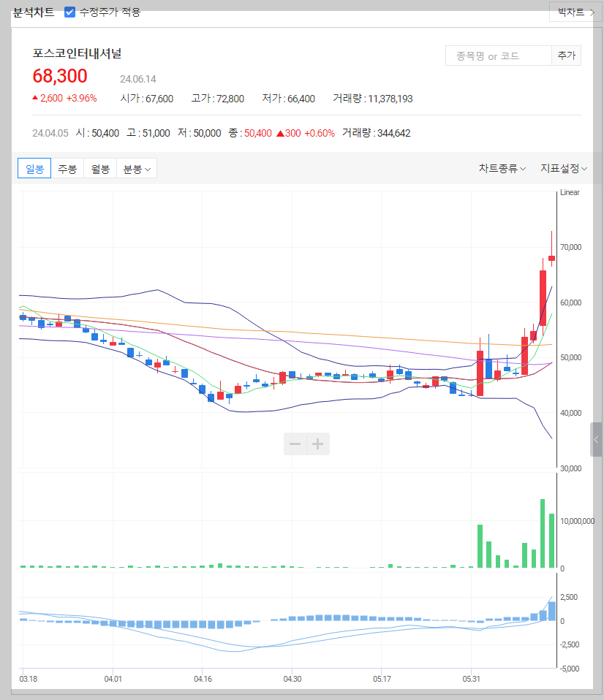Toggle the 수정주가 적용 checkbox

(x=69, y=12)
